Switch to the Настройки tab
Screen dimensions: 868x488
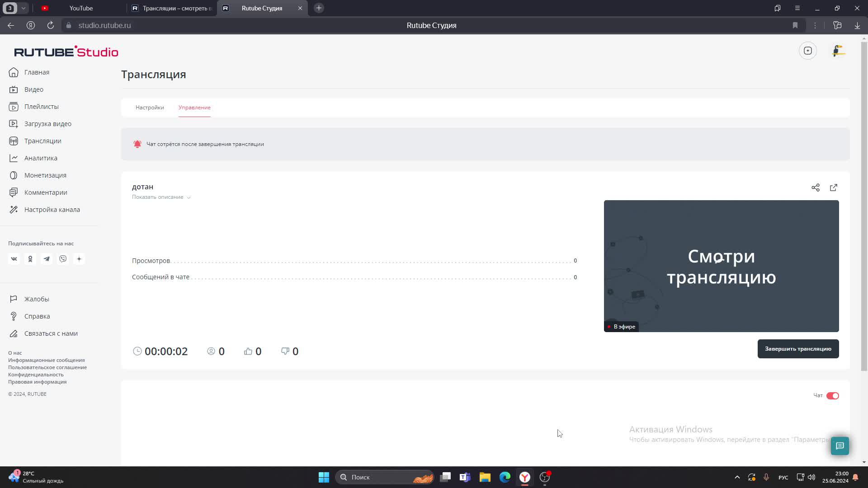pos(150,108)
